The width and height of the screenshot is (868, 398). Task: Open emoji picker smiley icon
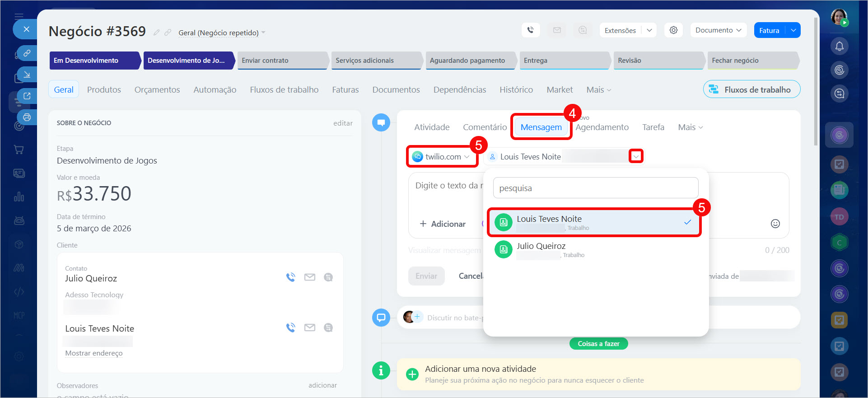click(775, 224)
